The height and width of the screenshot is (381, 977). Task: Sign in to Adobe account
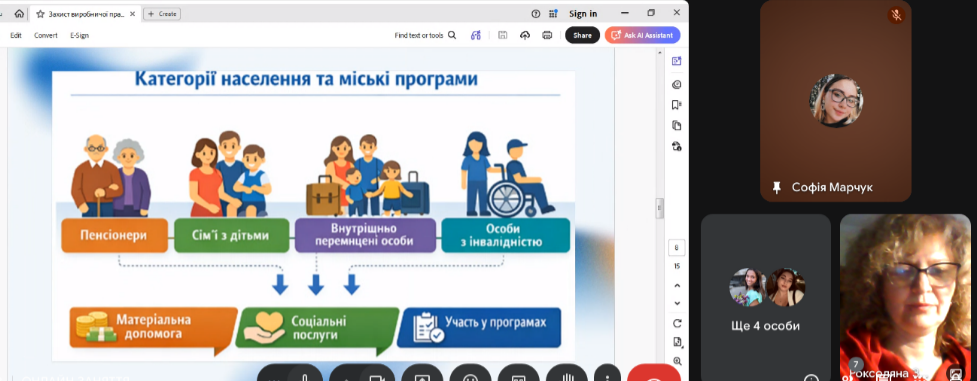(583, 14)
